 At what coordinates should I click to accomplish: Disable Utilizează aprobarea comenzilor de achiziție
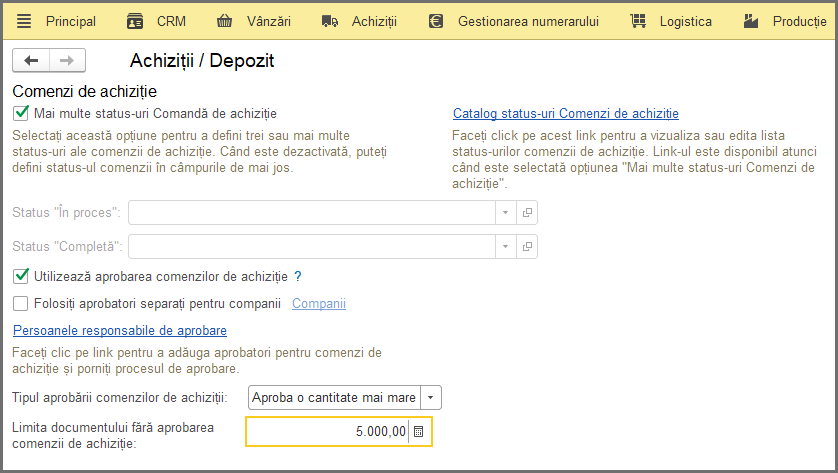(21, 276)
